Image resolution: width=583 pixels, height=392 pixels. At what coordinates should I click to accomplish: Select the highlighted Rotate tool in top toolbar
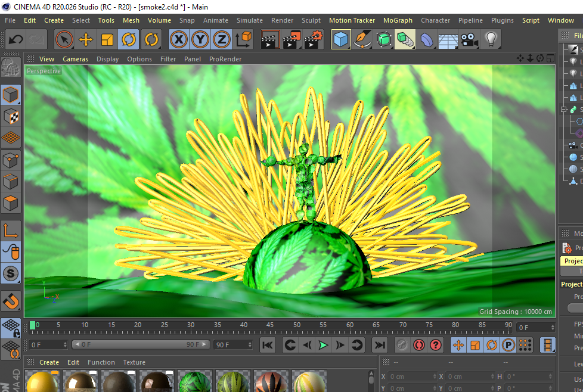129,39
